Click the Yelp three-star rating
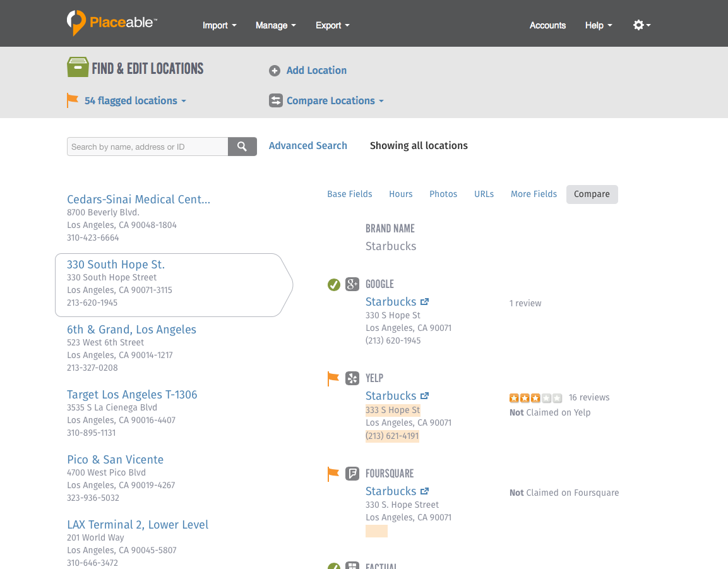 (x=535, y=397)
